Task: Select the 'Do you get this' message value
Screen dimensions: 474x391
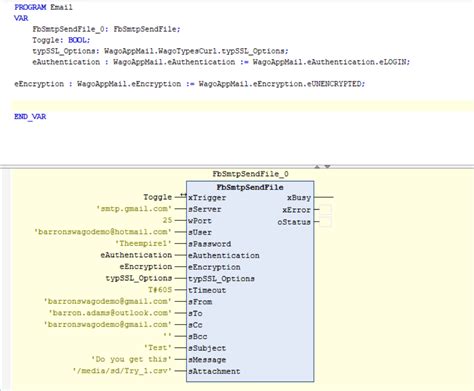Action: click(132, 359)
